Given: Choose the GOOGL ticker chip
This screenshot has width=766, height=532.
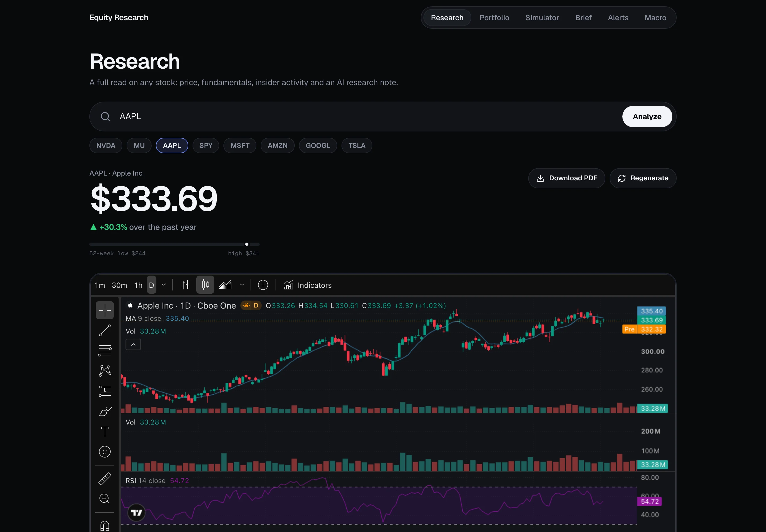Looking at the screenshot, I should pyautogui.click(x=318, y=146).
